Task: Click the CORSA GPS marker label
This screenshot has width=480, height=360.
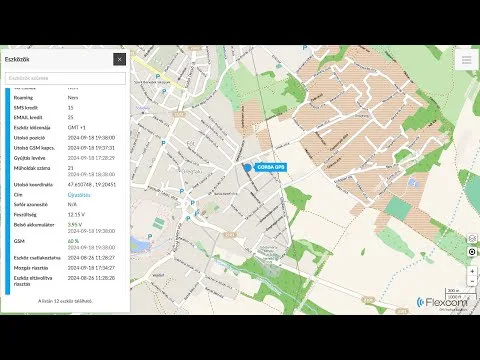Action: (x=271, y=167)
